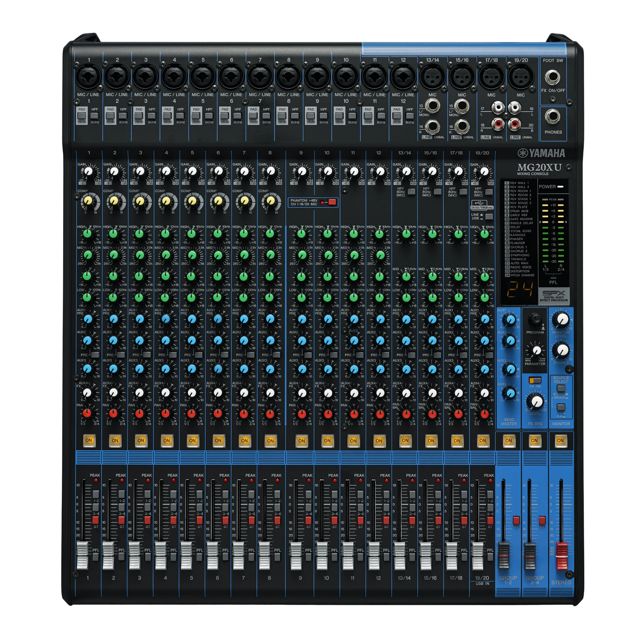Click the white RCA input jack 19 L
644x644 pixels.
[x=514, y=107]
